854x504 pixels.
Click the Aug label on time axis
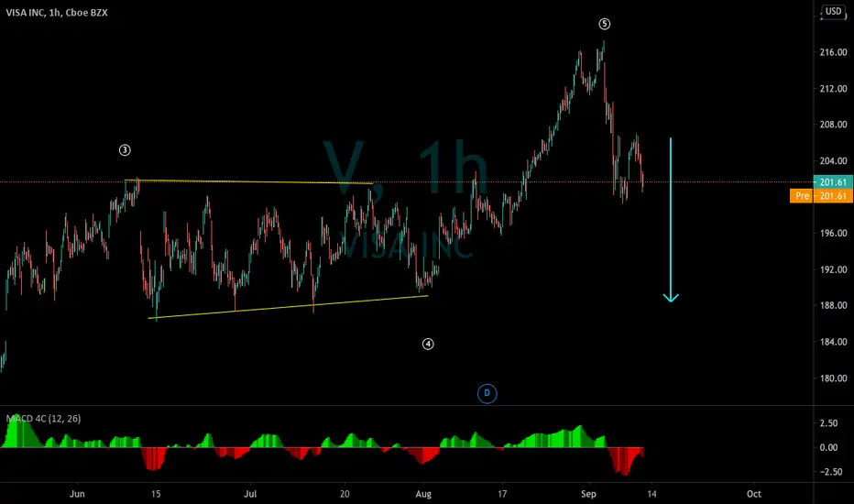pos(423,494)
